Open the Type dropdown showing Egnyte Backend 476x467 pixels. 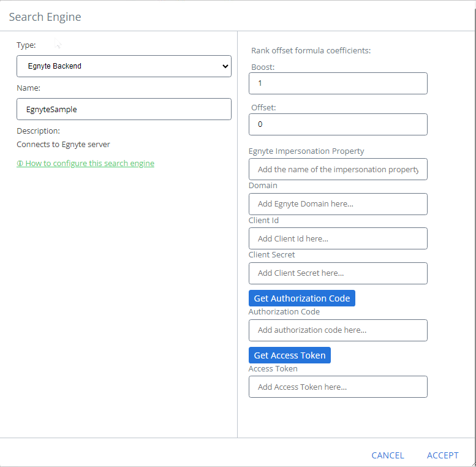point(124,66)
